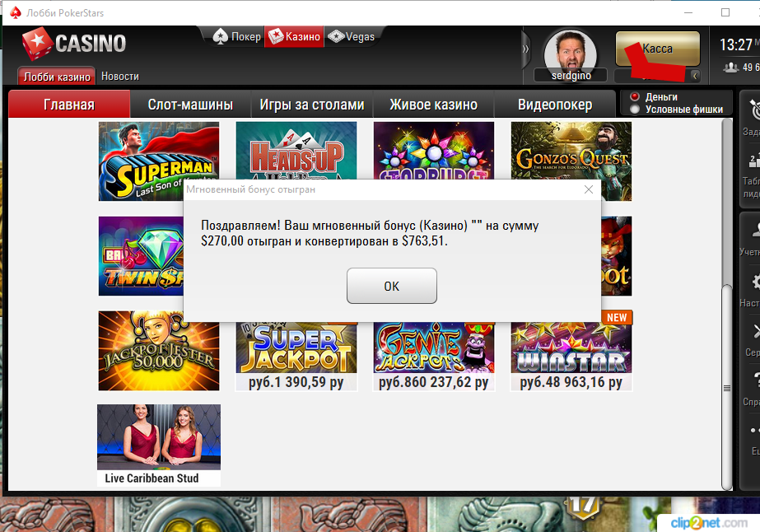Viewport: 760px width, 532px height.
Task: Close the 'Мгновенный бонус отыгран' dialog
Action: click(589, 189)
